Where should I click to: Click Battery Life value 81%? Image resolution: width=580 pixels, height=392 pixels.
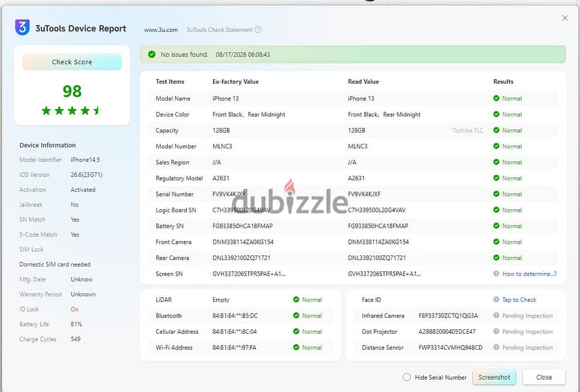(x=76, y=324)
